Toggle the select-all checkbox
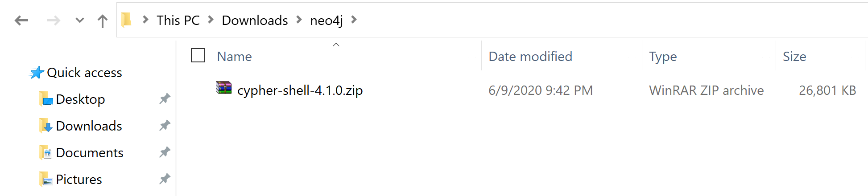Image resolution: width=868 pixels, height=196 pixels. pyautogui.click(x=198, y=56)
